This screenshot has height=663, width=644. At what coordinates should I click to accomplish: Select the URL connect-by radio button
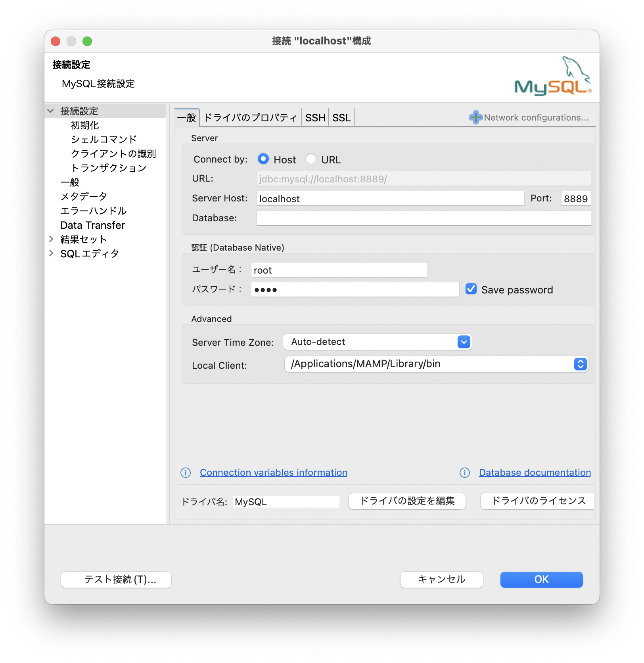click(311, 159)
